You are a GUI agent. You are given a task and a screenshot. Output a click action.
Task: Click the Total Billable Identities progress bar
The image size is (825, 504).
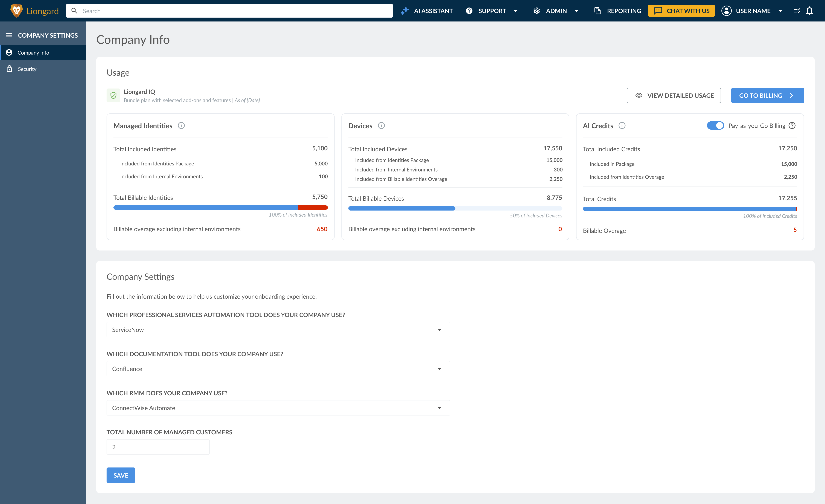tap(220, 208)
